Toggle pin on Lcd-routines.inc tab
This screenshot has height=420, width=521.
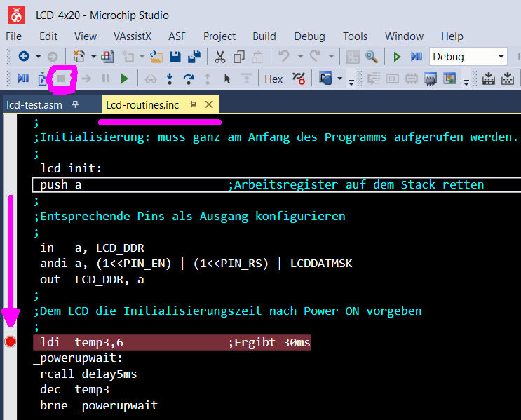click(192, 104)
